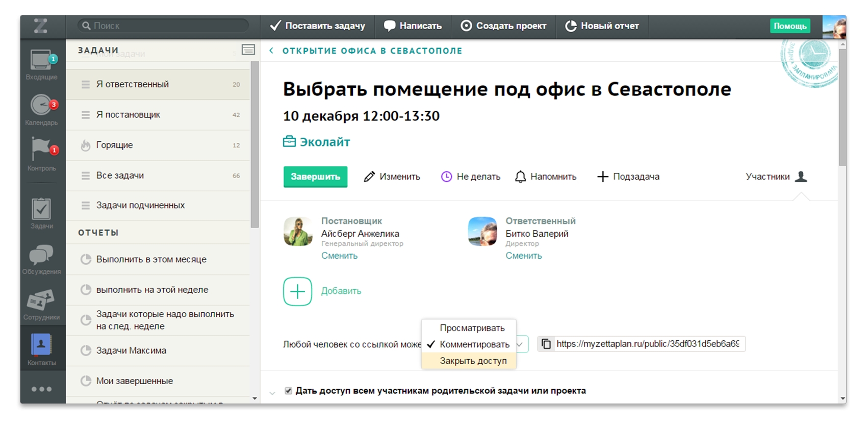Image resolution: width=868 pixels, height=428 pixels.
Task: Click the task list scroll down arrow
Action: [x=254, y=399]
